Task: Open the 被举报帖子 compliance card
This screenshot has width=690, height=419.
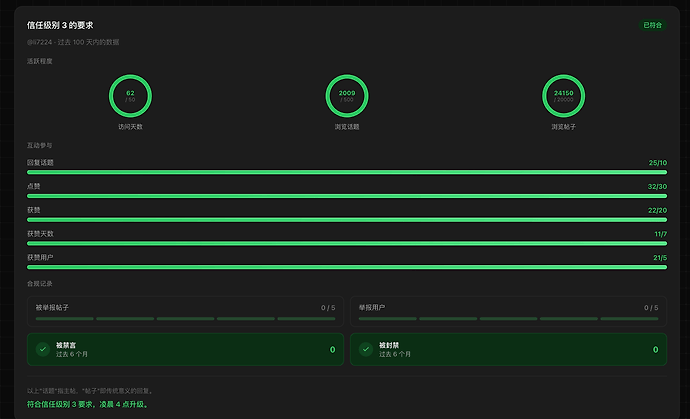Action: pyautogui.click(x=185, y=312)
